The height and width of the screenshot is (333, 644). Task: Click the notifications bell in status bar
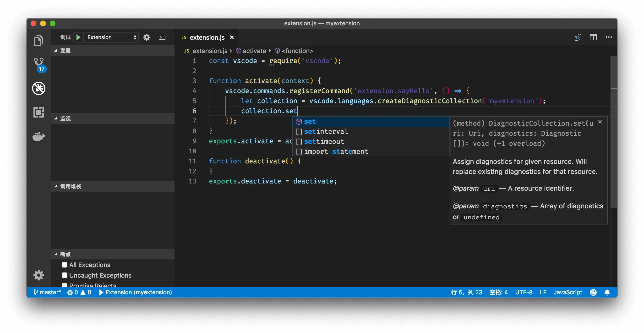point(607,292)
